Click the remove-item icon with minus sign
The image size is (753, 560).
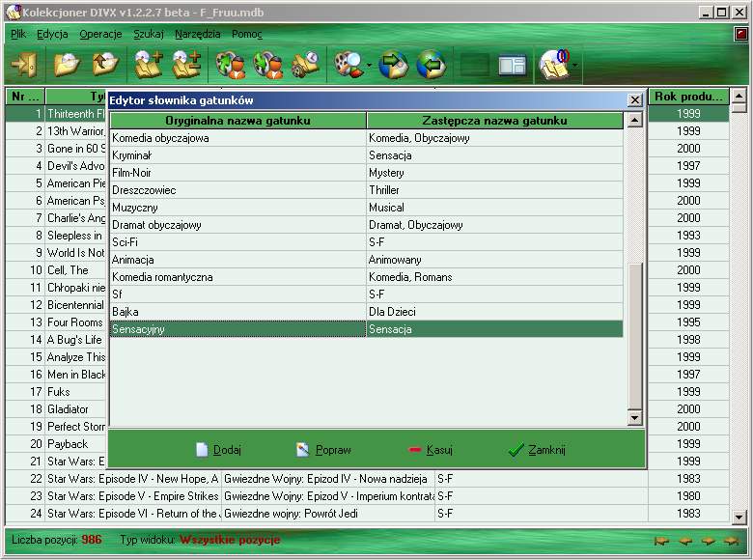pyautogui.click(x=186, y=66)
